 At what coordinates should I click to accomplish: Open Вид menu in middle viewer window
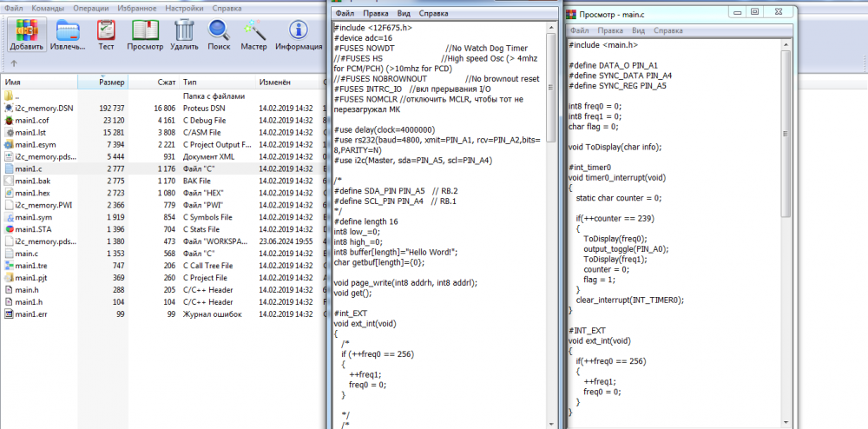(x=403, y=13)
